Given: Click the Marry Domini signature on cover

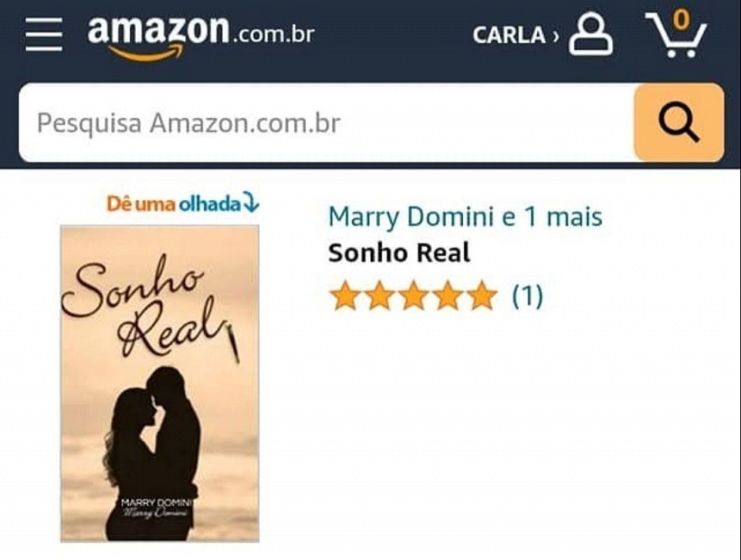Looking at the screenshot, I should pyautogui.click(x=155, y=512).
